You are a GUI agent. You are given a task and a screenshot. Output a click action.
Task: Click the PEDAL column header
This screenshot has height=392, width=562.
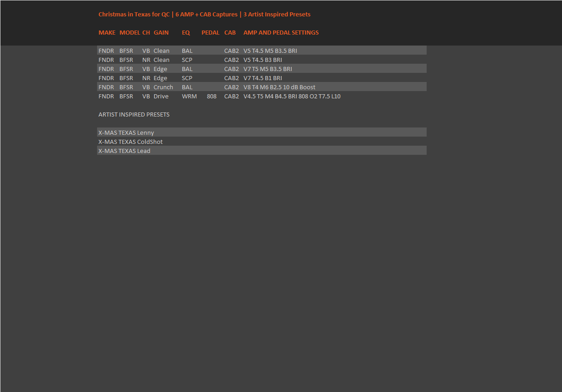click(x=210, y=33)
